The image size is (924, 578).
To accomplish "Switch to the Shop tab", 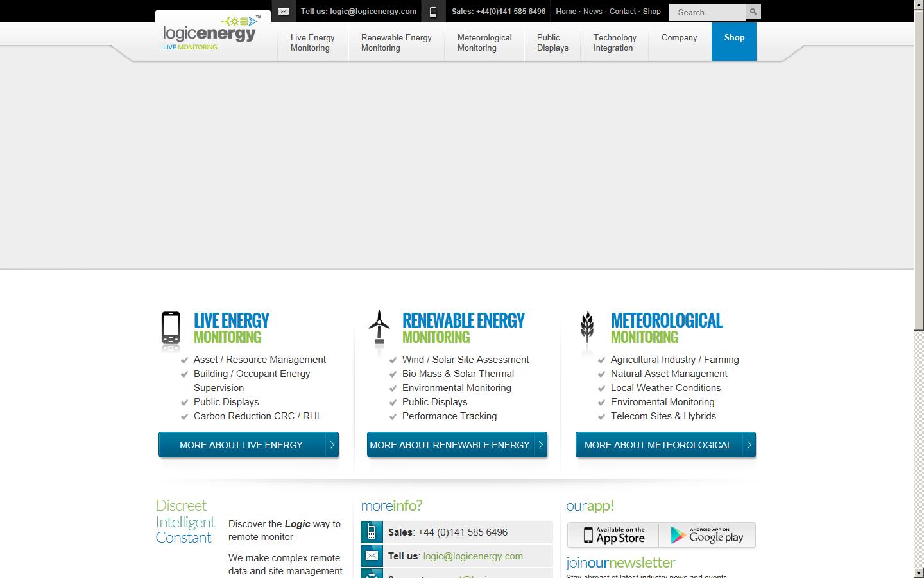I will pos(733,38).
